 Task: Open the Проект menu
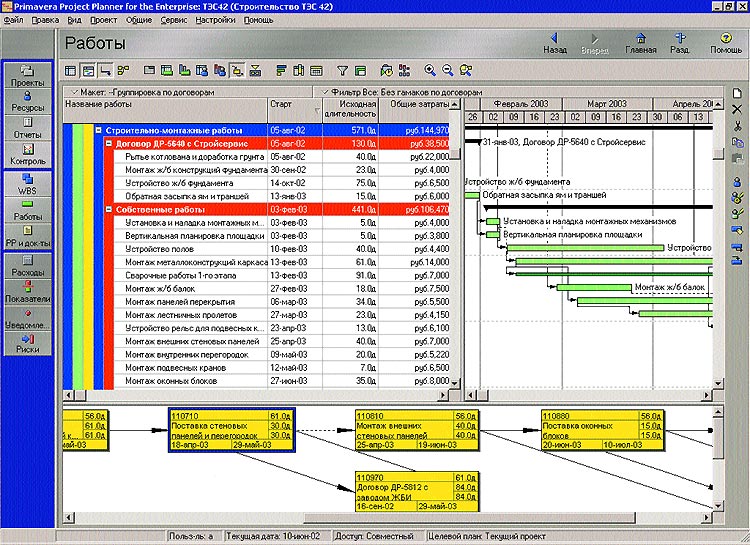click(x=102, y=20)
